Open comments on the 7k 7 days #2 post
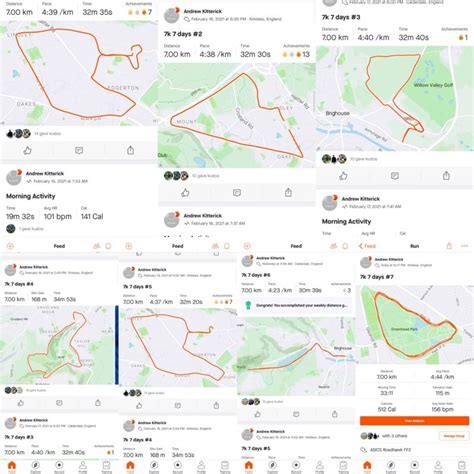The height and width of the screenshot is (474, 474). 237,192
